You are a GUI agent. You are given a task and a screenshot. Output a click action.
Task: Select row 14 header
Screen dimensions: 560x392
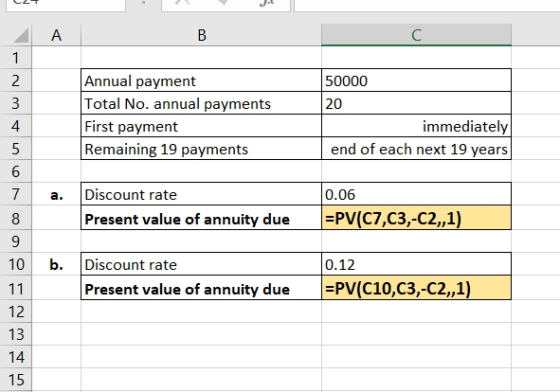pyautogui.click(x=16, y=357)
